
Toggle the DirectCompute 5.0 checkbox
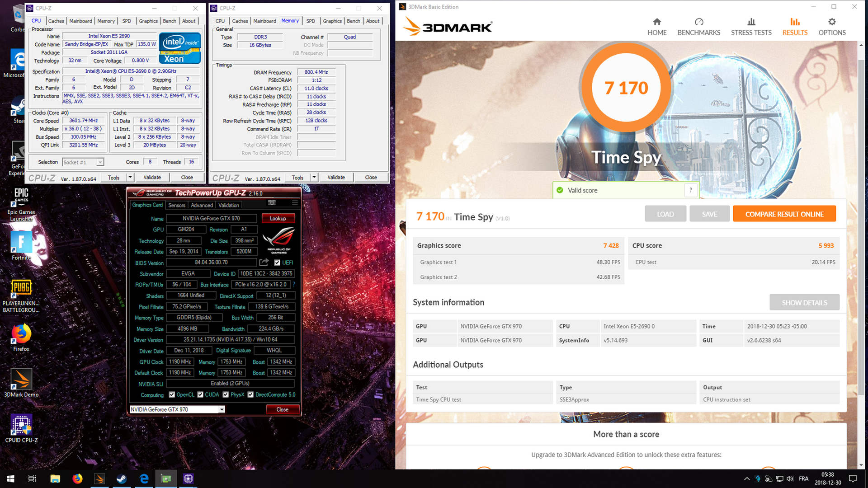click(x=250, y=394)
